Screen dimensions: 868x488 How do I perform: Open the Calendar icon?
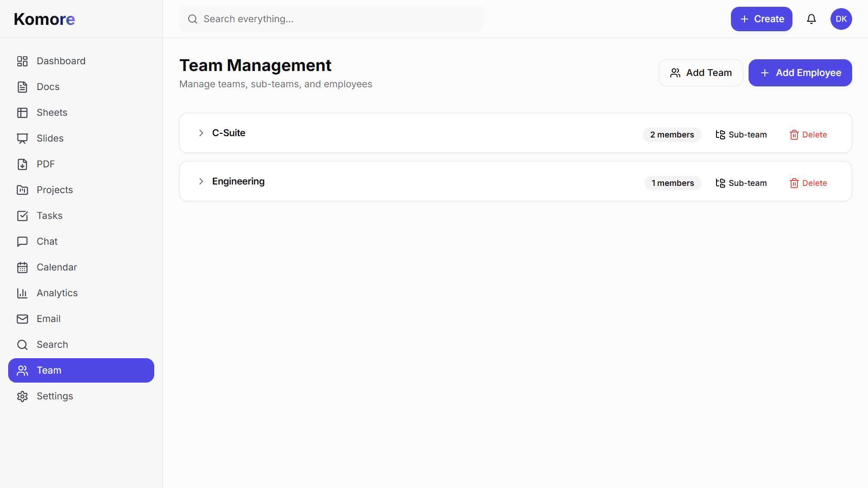click(x=23, y=267)
